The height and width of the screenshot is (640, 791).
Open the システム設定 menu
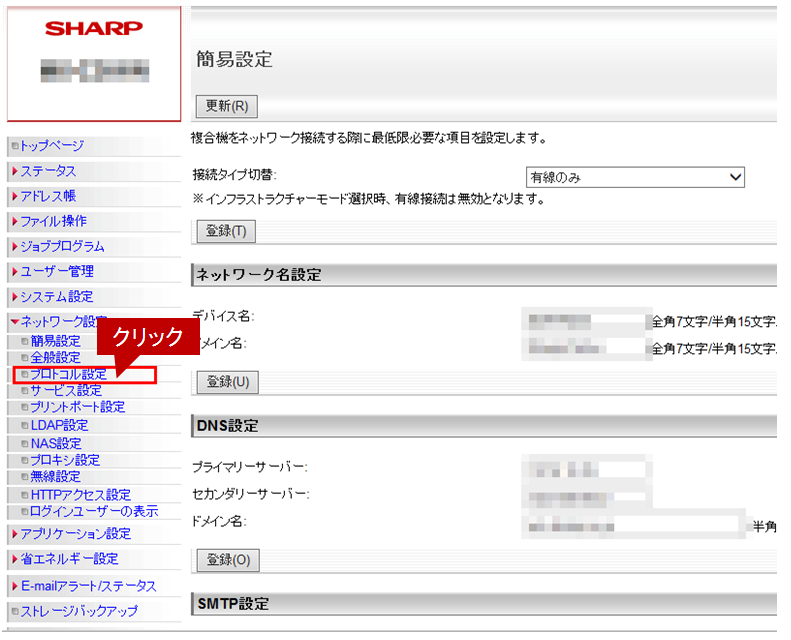(56, 297)
